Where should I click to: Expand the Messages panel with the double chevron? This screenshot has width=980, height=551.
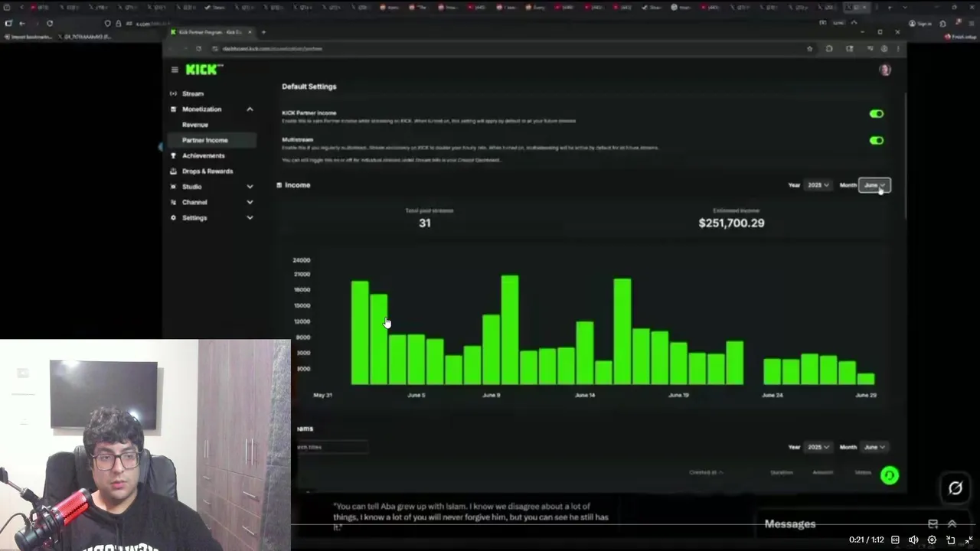[952, 524]
